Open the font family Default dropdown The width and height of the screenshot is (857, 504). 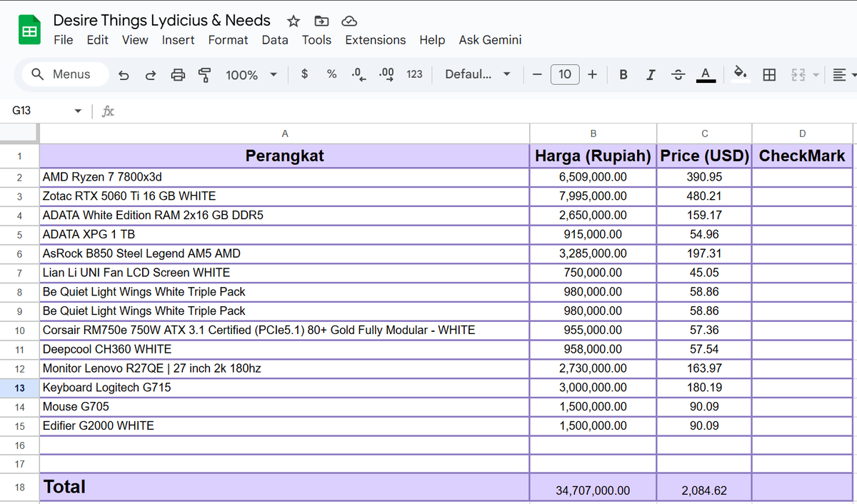click(478, 74)
